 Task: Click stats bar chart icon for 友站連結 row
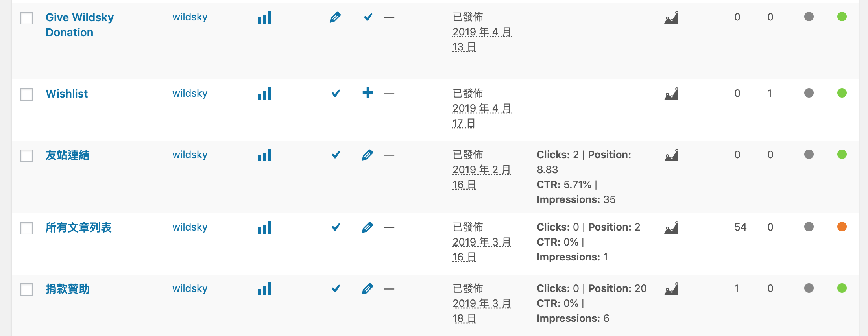coord(264,155)
